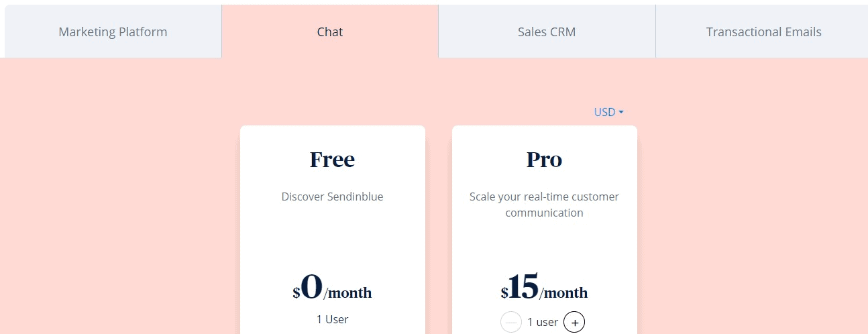868x334 pixels.
Task: Choose the Pro pricing card
Action: coord(545,229)
